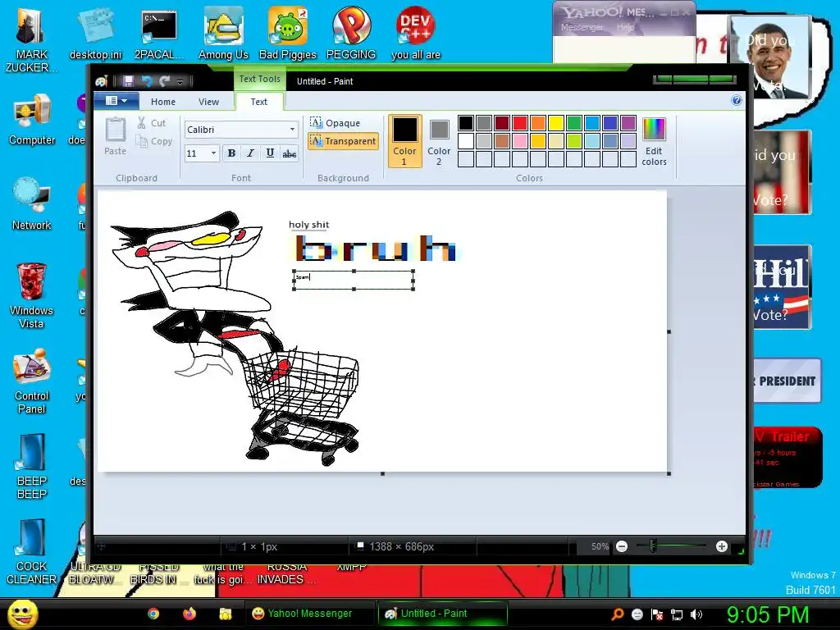Pick the pink color swatch
This screenshot has width=840, height=630.
519,141
